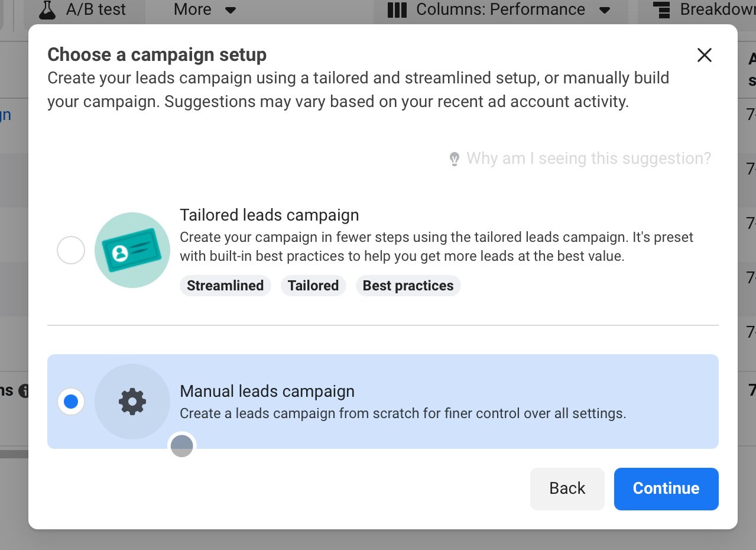This screenshot has width=756, height=550.
Task: Click the Streamlined tag
Action: (225, 286)
